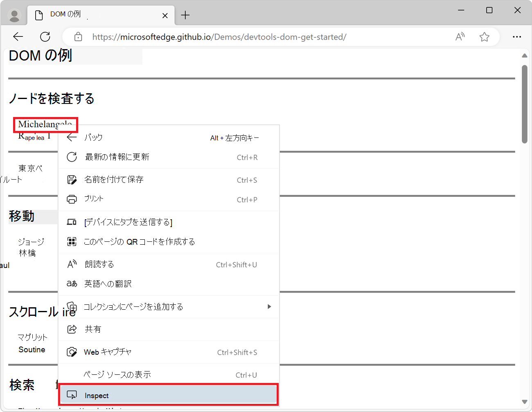Click the read aloud icon in context menu

[72, 264]
